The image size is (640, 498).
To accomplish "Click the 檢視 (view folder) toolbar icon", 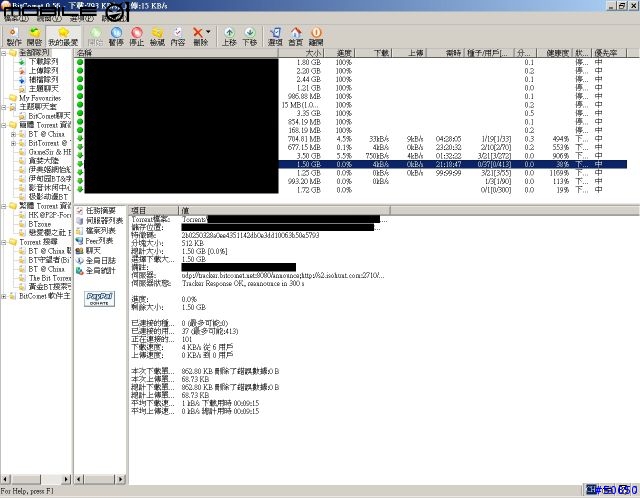I will click(x=157, y=36).
